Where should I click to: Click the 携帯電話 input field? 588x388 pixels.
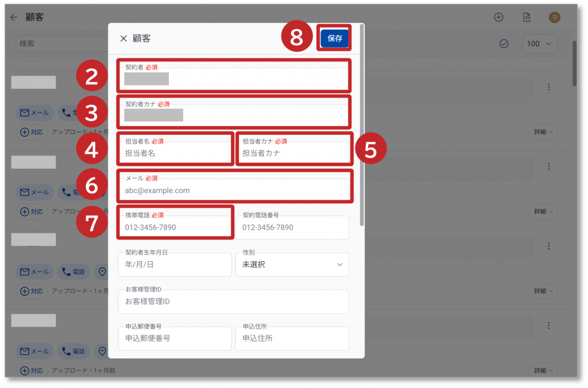[x=175, y=227]
